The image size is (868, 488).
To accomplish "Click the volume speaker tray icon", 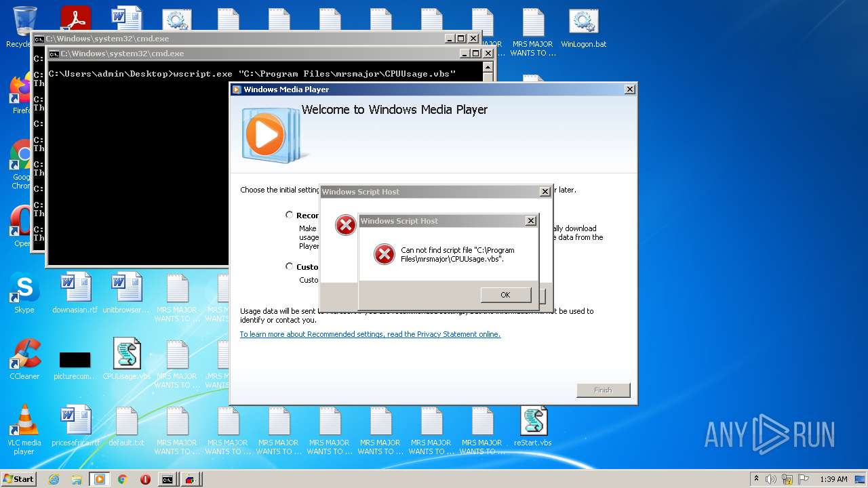I will point(771,479).
